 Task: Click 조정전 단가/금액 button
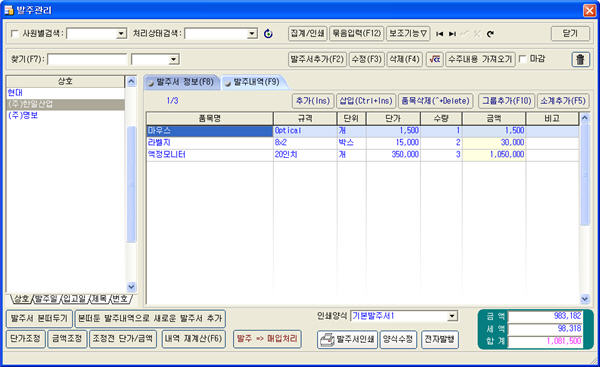(123, 339)
